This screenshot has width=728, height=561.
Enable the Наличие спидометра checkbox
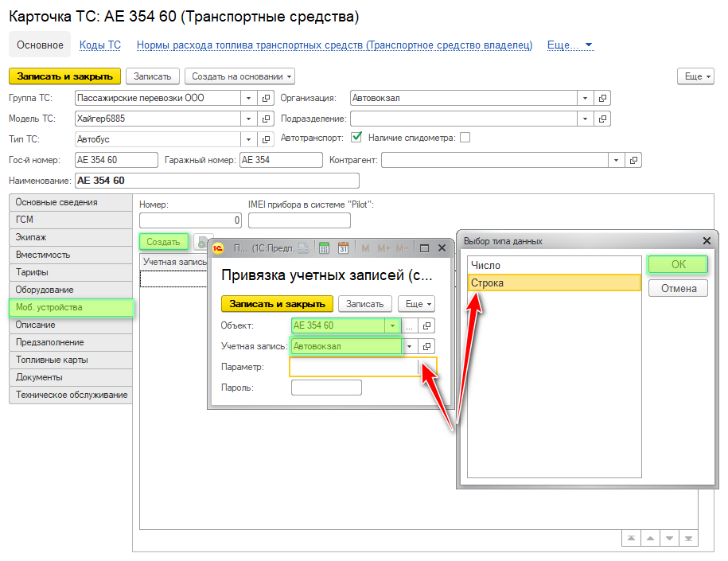click(x=465, y=138)
